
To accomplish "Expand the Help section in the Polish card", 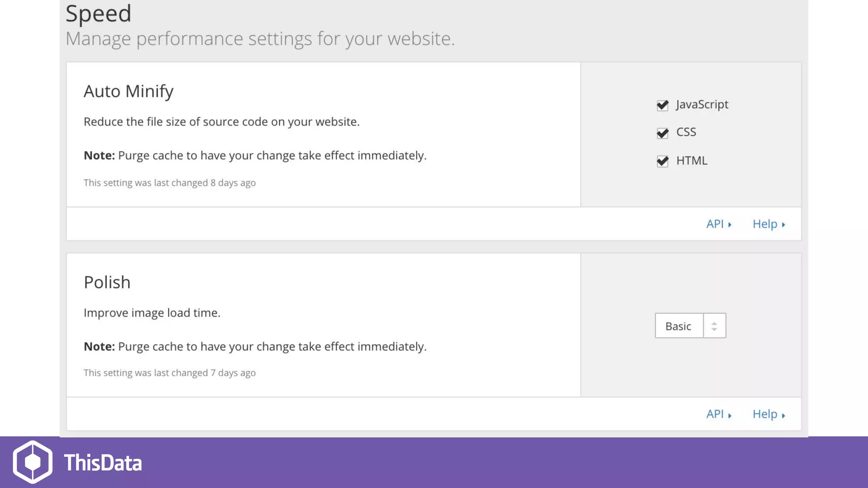I will [x=765, y=414].
